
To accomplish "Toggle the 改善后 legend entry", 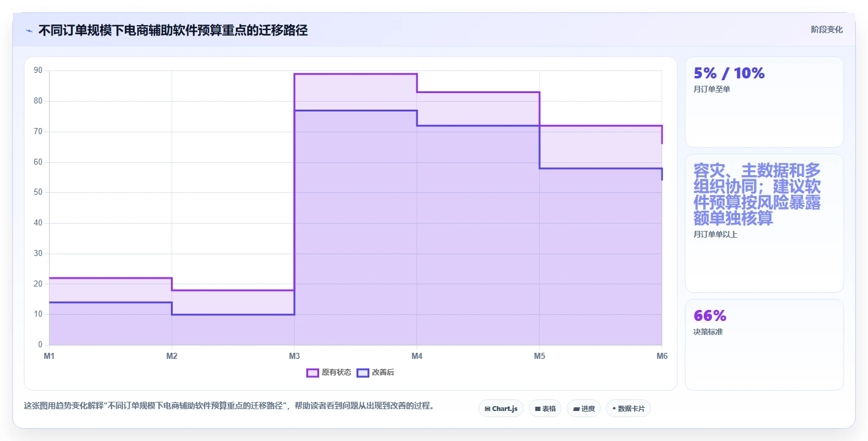I will click(376, 372).
